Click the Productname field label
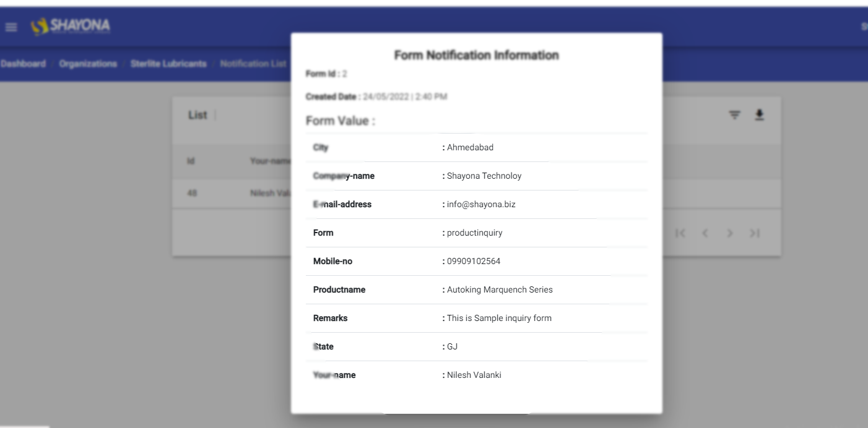 click(339, 290)
